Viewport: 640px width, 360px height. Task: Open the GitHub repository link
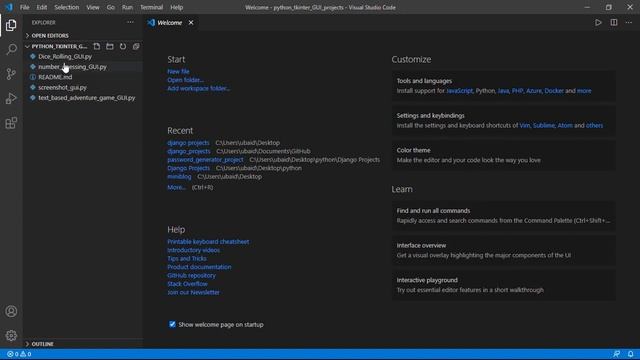coord(191,276)
